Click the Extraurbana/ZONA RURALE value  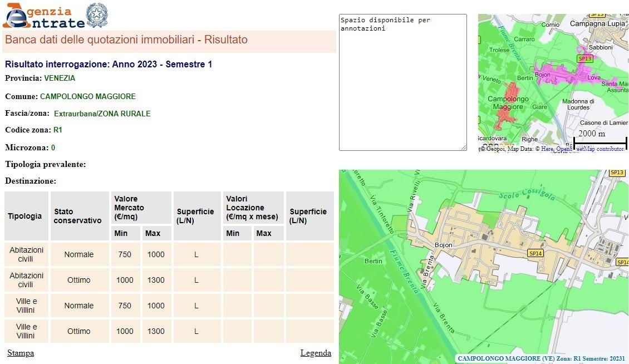pos(102,114)
